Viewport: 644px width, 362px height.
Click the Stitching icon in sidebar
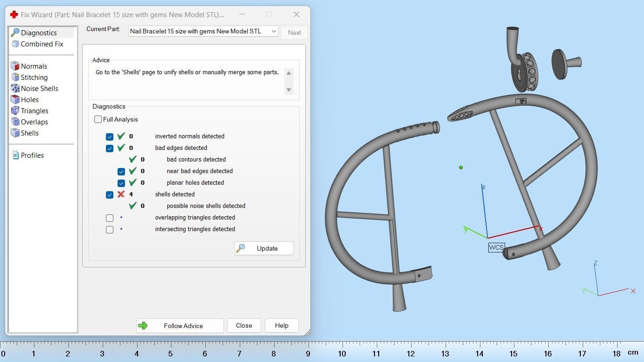tap(15, 78)
